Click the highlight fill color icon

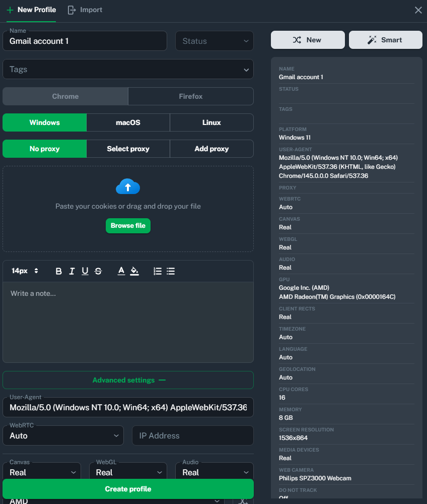(134, 271)
